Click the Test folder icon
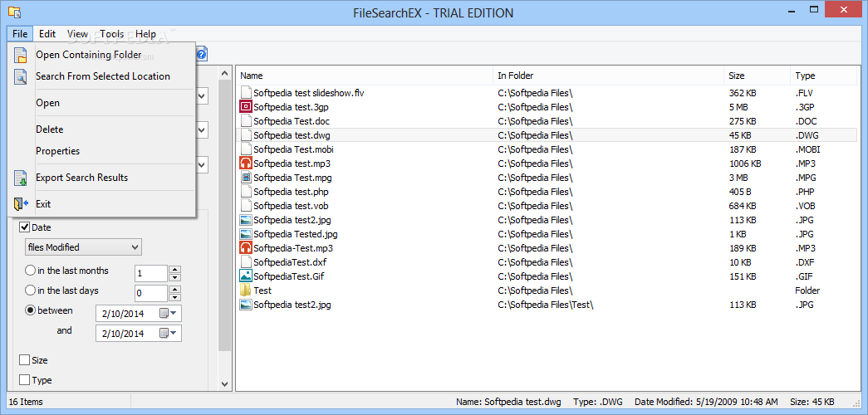The image size is (868, 415). (246, 290)
